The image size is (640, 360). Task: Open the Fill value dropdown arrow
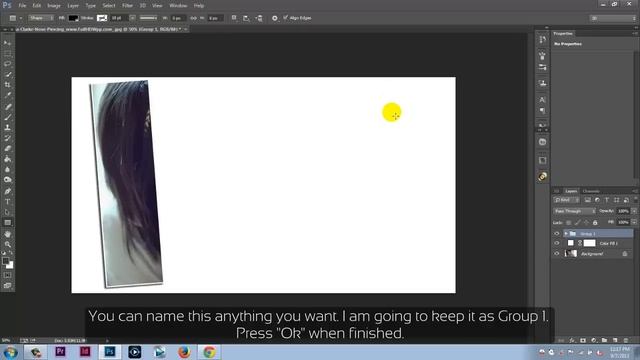coord(634,222)
